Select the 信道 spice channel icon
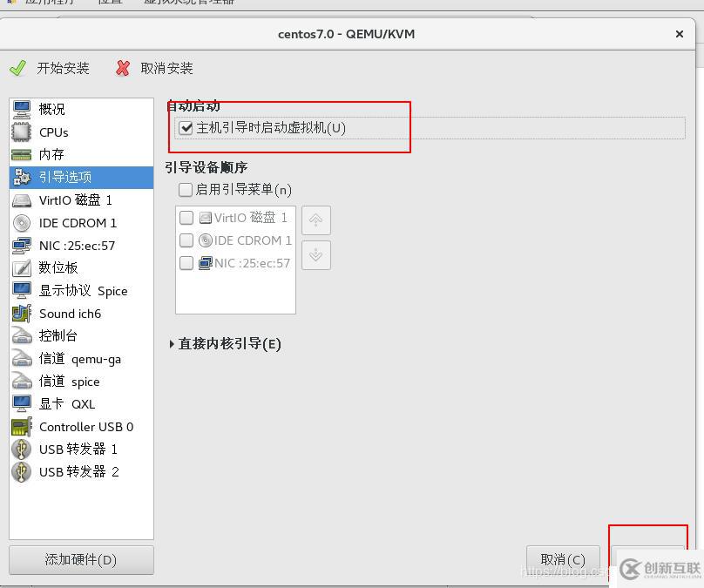 pos(22,381)
